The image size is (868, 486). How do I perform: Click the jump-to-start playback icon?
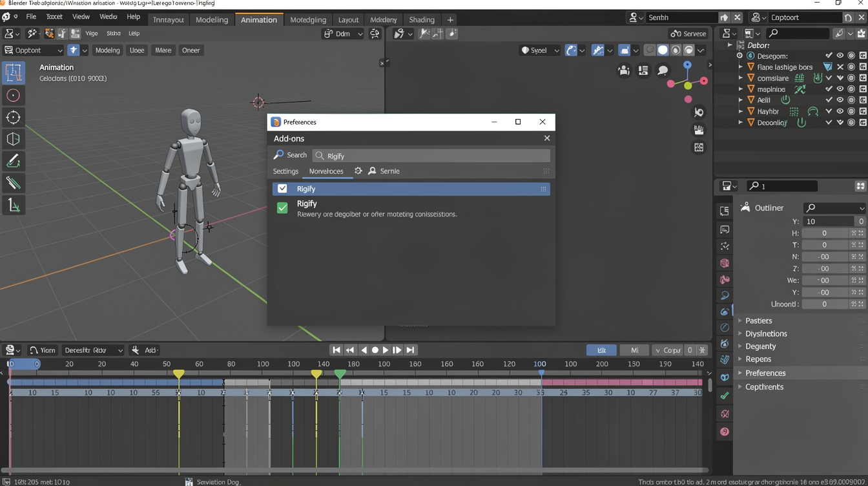pyautogui.click(x=336, y=350)
